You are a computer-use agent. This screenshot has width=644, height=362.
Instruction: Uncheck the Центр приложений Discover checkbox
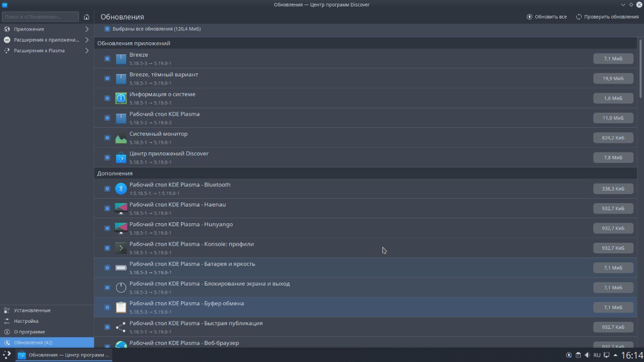(x=107, y=157)
